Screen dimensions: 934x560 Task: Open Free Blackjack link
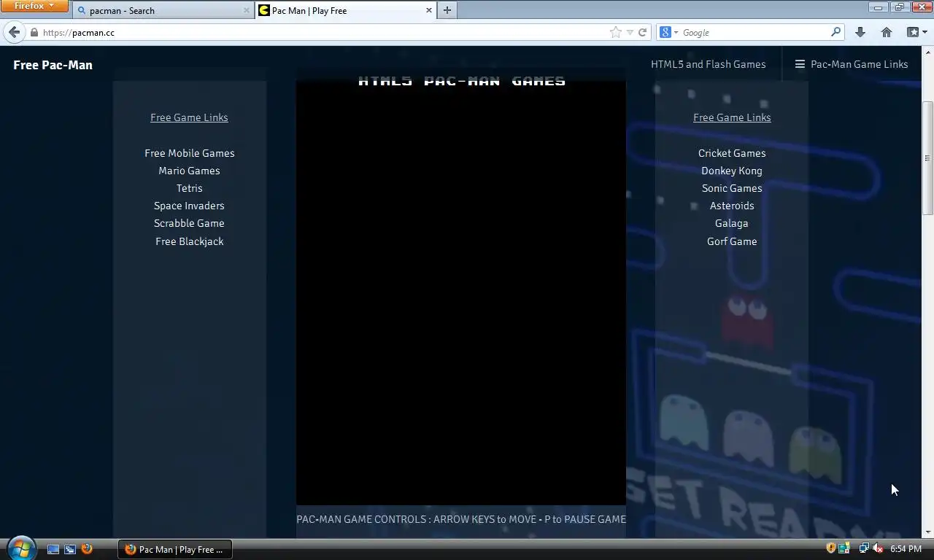coord(189,241)
